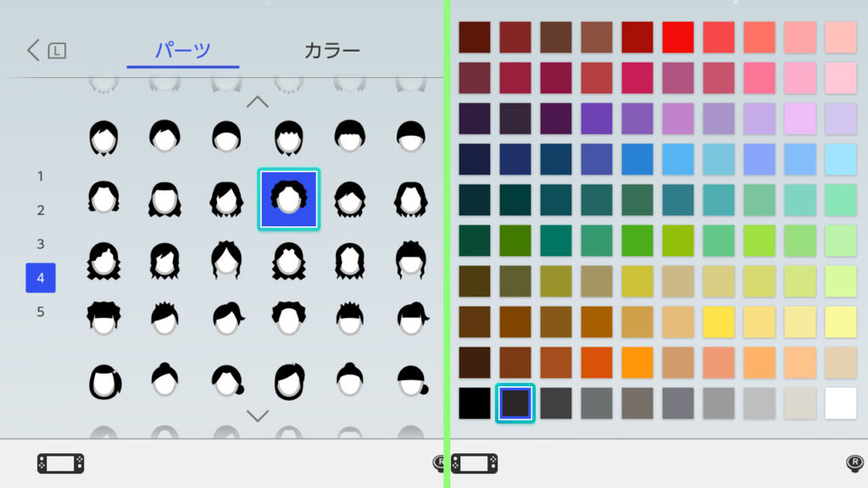Choose the light cyan swatch ending the blue row

click(840, 159)
